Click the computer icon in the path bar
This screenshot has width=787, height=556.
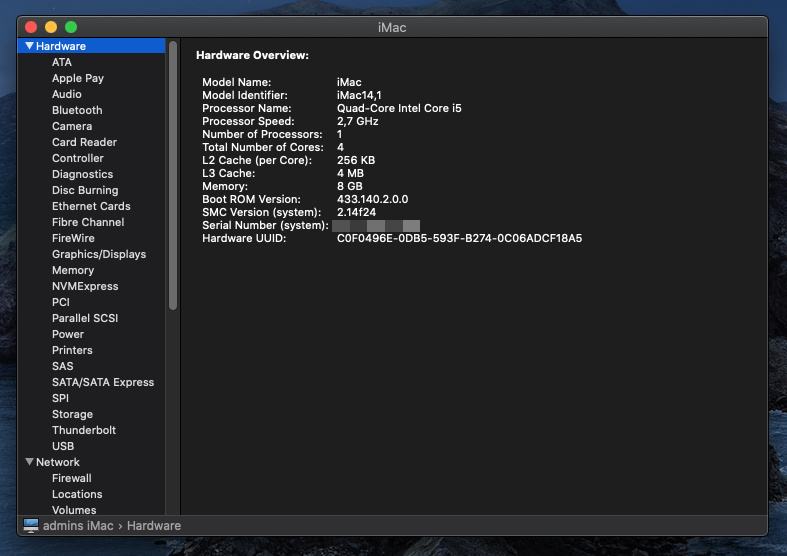click(x=31, y=526)
